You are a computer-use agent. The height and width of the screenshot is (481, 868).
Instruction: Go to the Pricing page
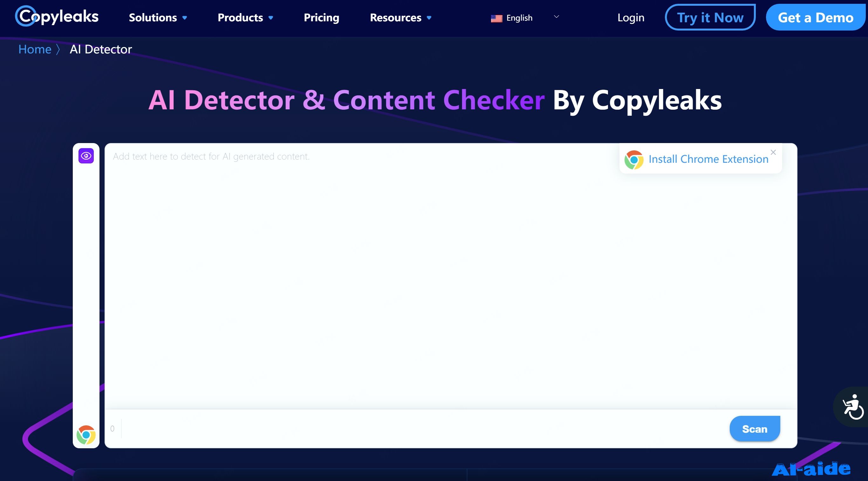point(321,17)
